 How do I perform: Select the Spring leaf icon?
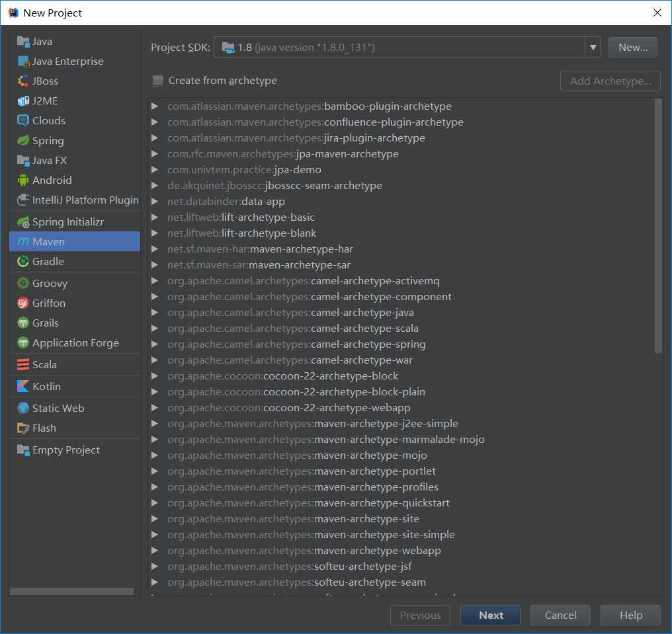[22, 141]
